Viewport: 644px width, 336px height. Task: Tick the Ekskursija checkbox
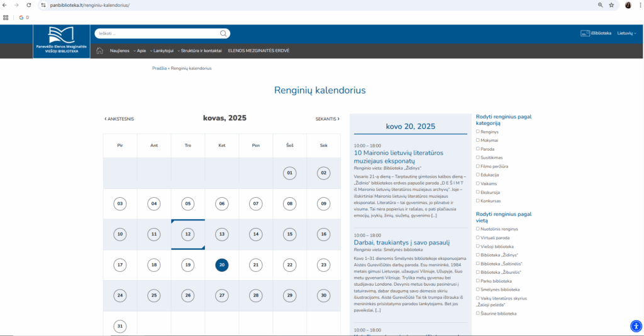(x=478, y=192)
